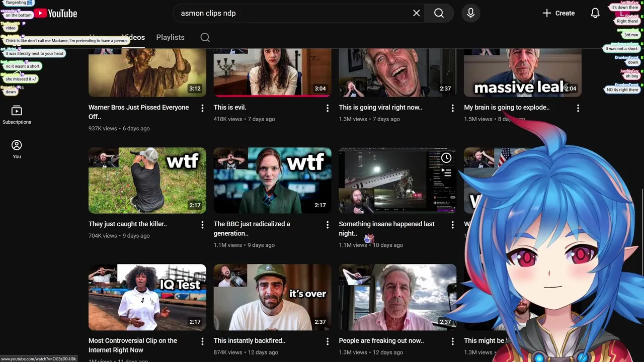Viewport: 644px width, 362px height.
Task: Clear the search box with X icon
Action: click(417, 13)
